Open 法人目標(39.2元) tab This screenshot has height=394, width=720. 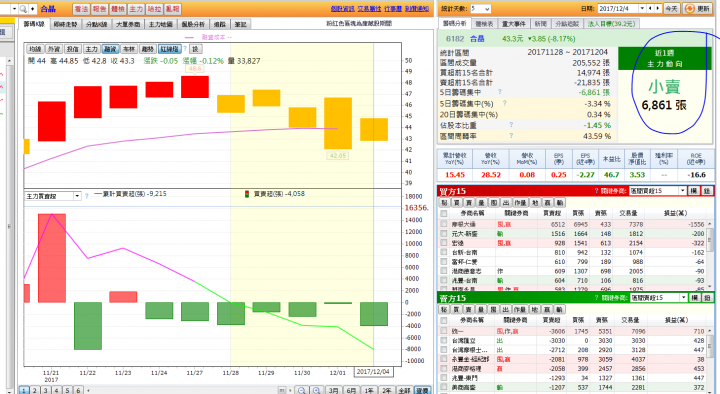point(611,24)
